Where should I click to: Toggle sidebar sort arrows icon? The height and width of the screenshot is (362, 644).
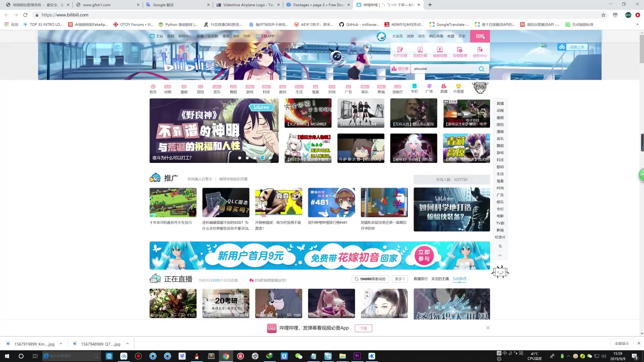(x=500, y=246)
